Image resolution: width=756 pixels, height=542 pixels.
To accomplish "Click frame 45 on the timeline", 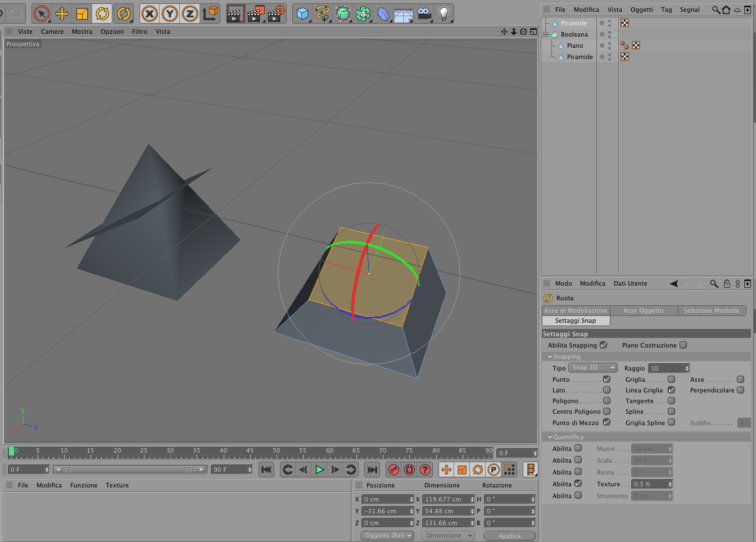I will [x=250, y=451].
